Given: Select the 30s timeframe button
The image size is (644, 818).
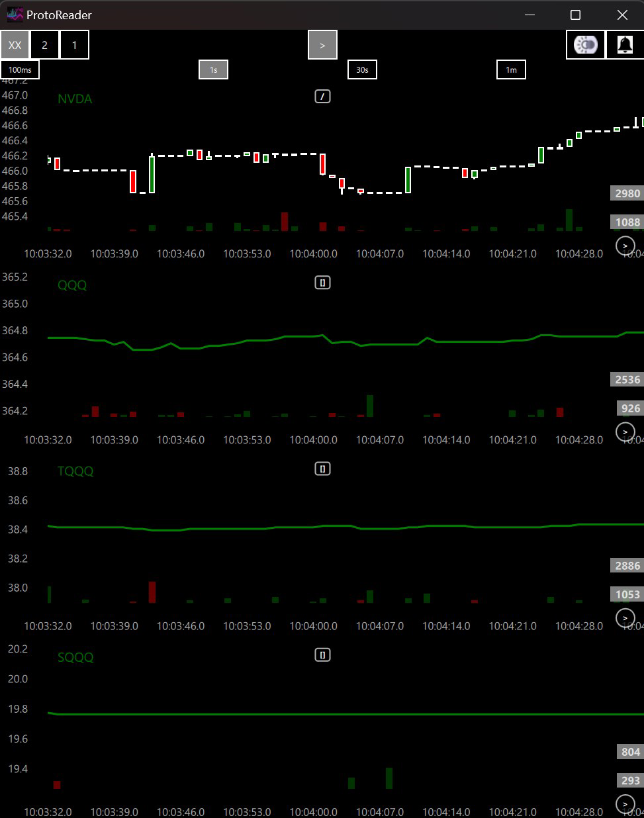Looking at the screenshot, I should (362, 69).
